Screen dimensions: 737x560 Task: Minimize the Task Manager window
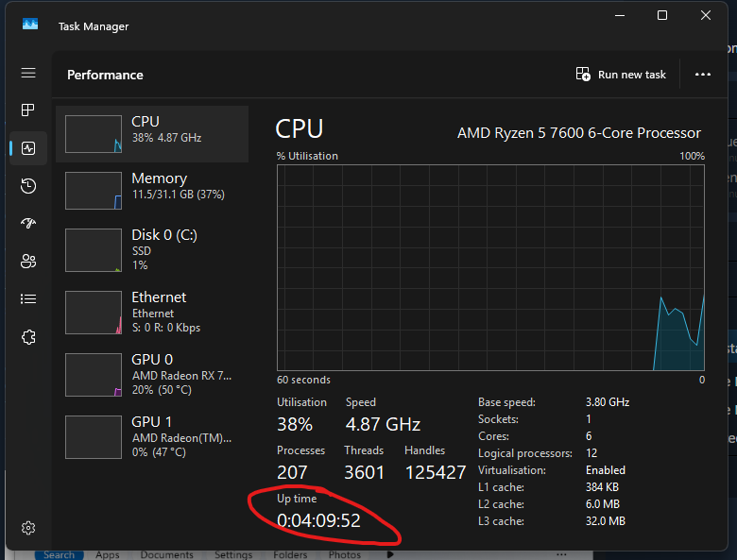[x=620, y=15]
